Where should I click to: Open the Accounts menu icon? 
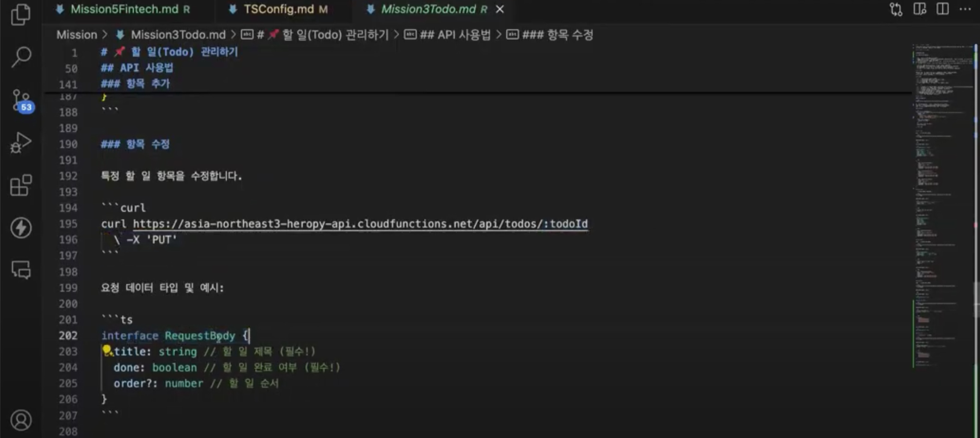coord(21,420)
